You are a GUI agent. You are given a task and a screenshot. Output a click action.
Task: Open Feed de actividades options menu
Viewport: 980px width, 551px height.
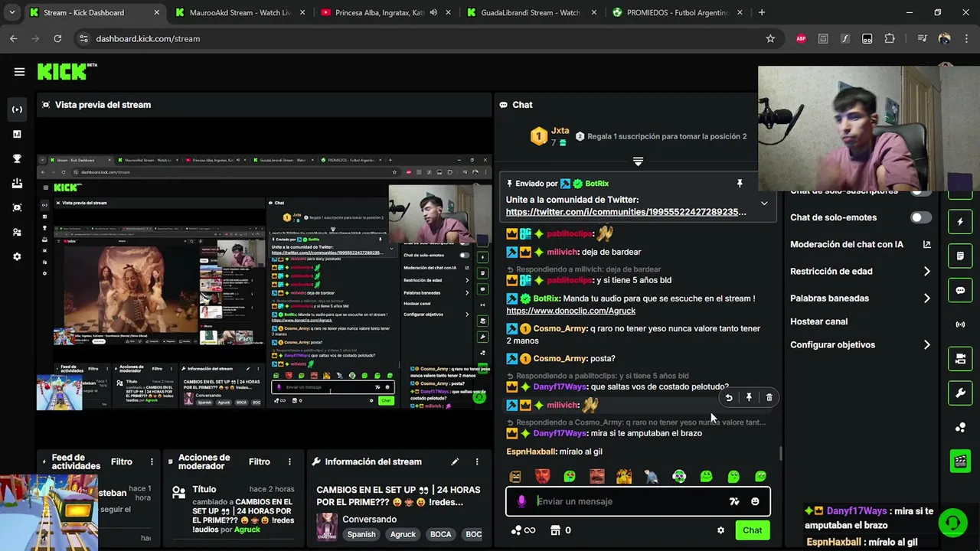(x=152, y=461)
